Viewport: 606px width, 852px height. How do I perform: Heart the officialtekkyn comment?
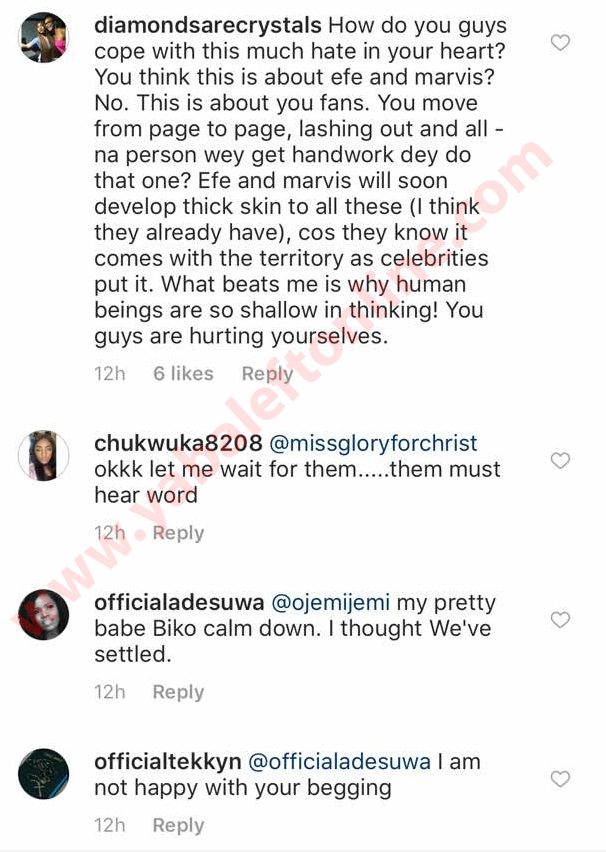pyautogui.click(x=561, y=779)
